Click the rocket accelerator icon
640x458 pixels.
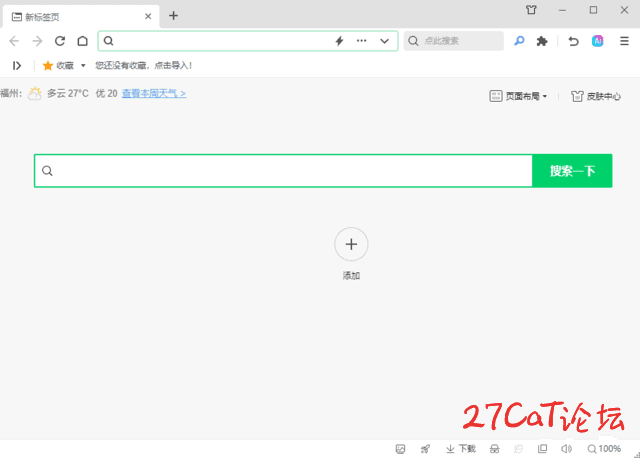coord(425,449)
